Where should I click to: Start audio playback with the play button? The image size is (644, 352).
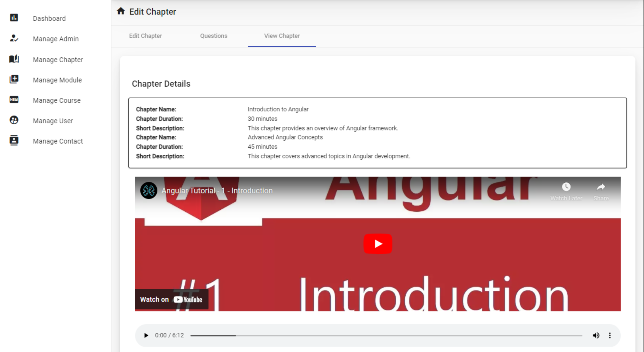point(146,335)
